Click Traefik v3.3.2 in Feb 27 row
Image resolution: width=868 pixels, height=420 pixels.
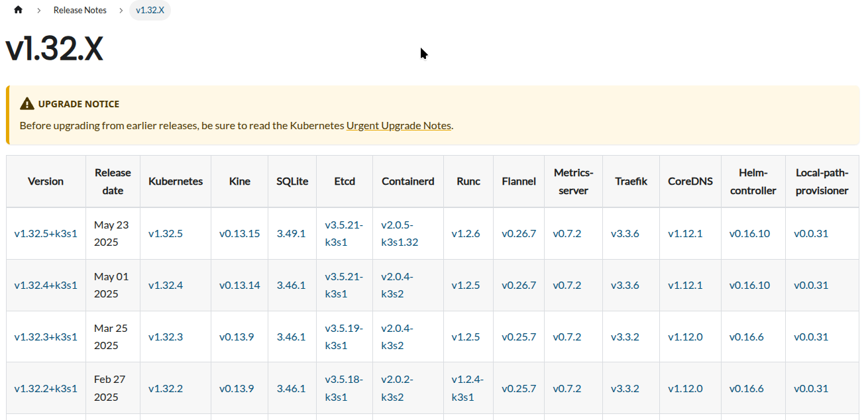pyautogui.click(x=625, y=388)
